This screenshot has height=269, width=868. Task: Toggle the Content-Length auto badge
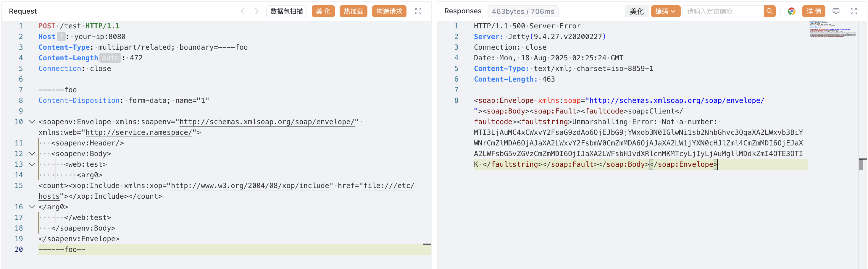(110, 58)
